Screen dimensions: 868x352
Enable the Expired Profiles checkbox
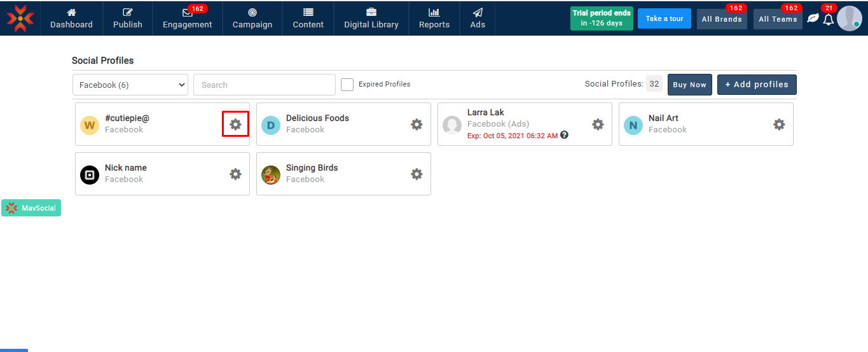tap(347, 85)
